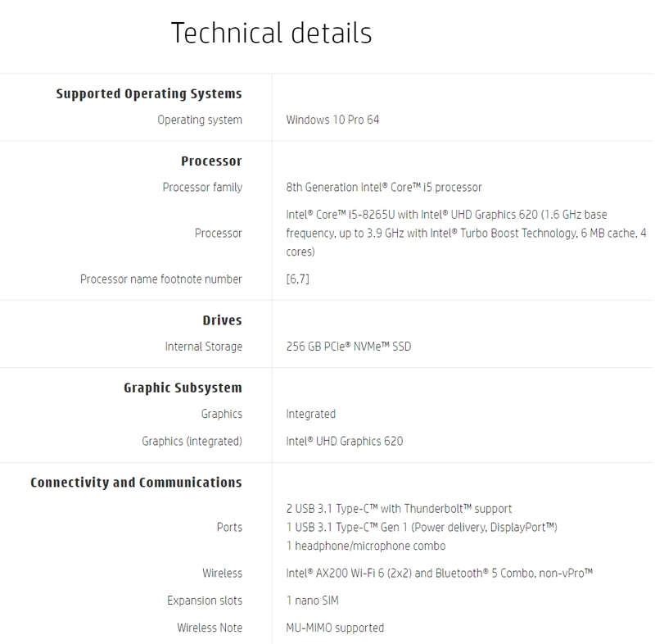Click the Processor family label
Viewport: 655px width, 644px height.
click(x=202, y=187)
